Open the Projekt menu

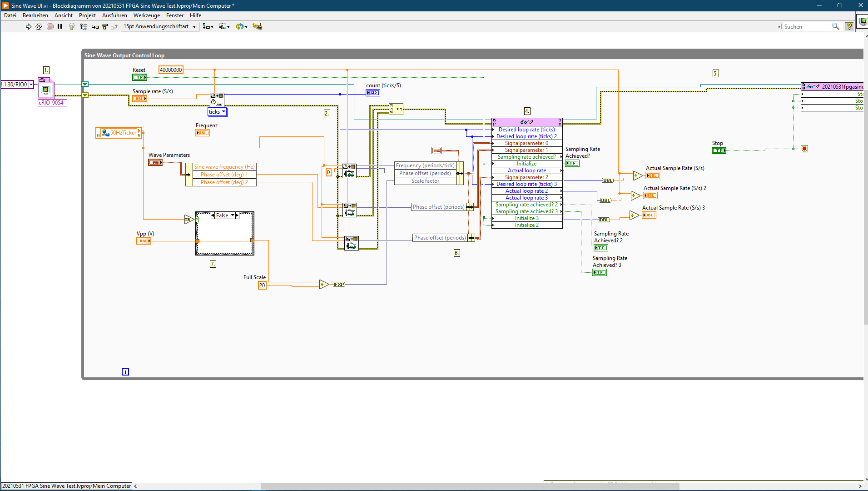point(87,15)
